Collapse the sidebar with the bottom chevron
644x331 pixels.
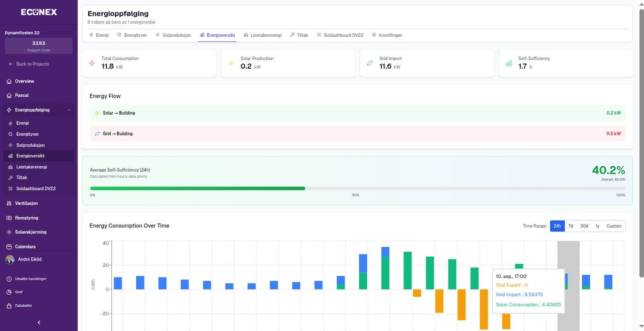(39, 323)
